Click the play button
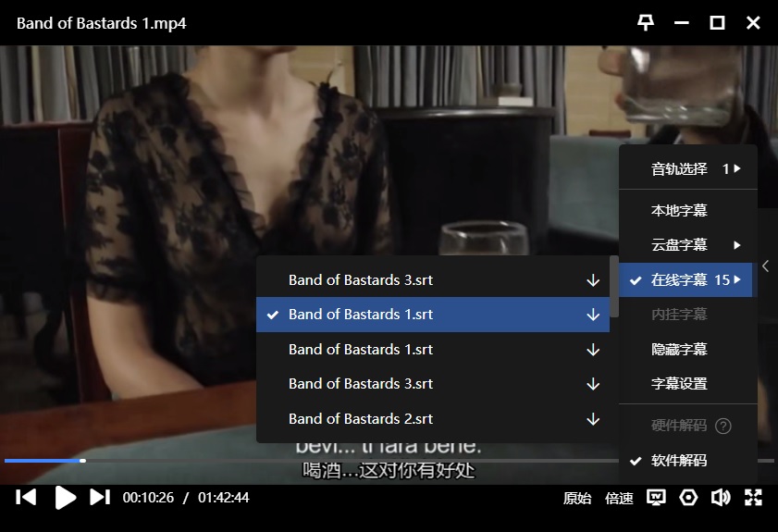Screen dimensions: 778x532 tap(65, 498)
